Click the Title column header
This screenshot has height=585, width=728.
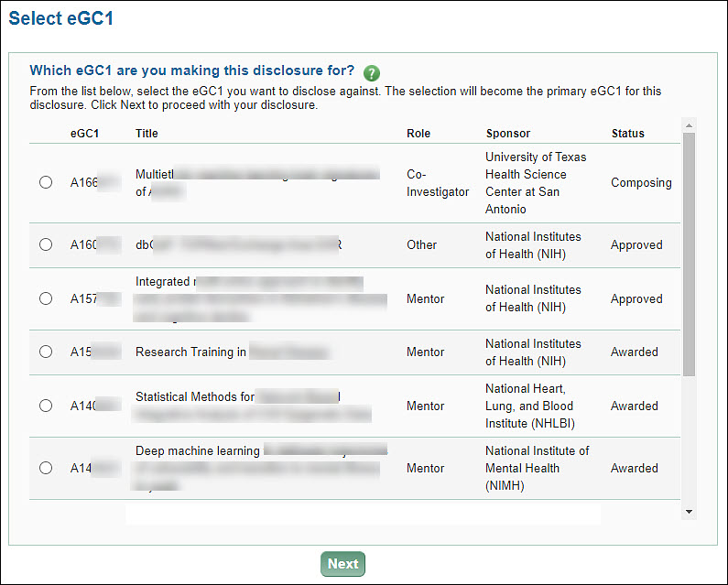tap(147, 134)
